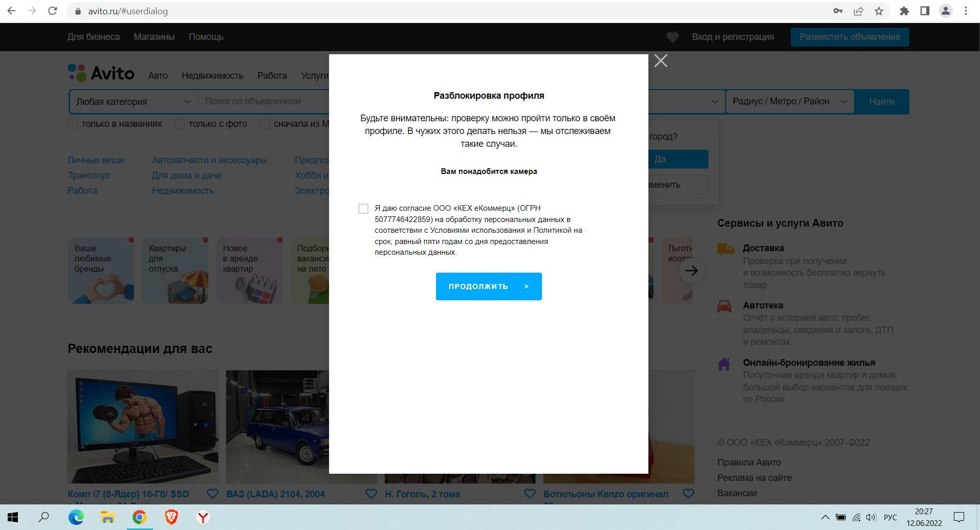This screenshot has height=530, width=980.
Task: Open the Chrome profile avatar
Action: (x=945, y=11)
